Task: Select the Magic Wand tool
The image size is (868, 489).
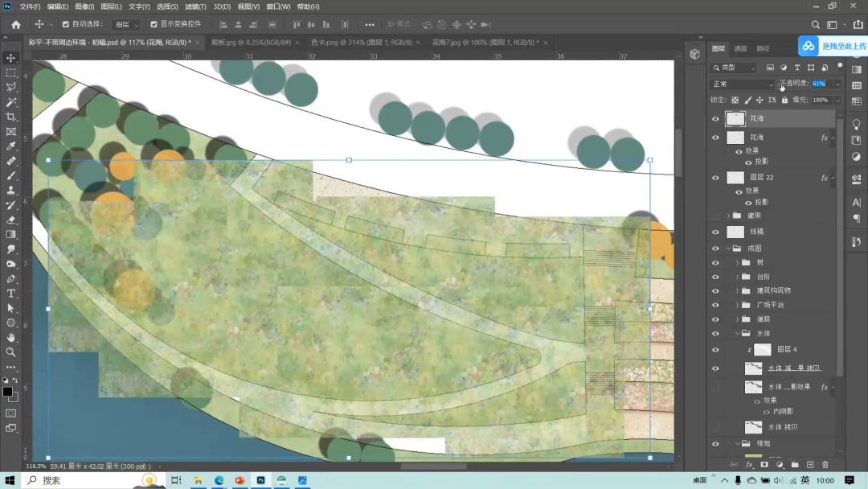Action: coord(10,102)
